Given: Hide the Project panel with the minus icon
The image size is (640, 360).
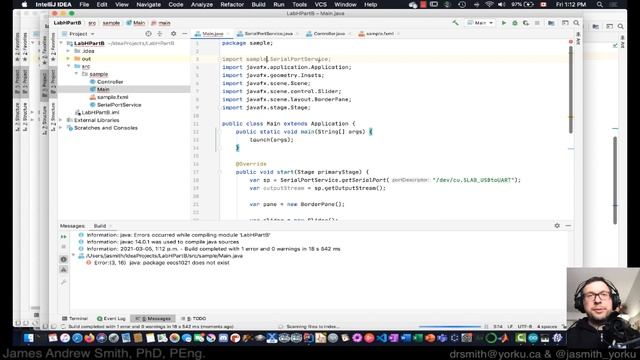Looking at the screenshot, I should 184,34.
